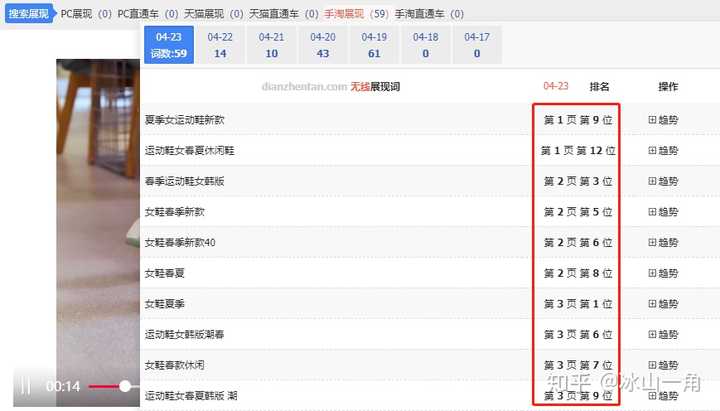Switch to PC直通车 (0) tab

click(x=147, y=14)
